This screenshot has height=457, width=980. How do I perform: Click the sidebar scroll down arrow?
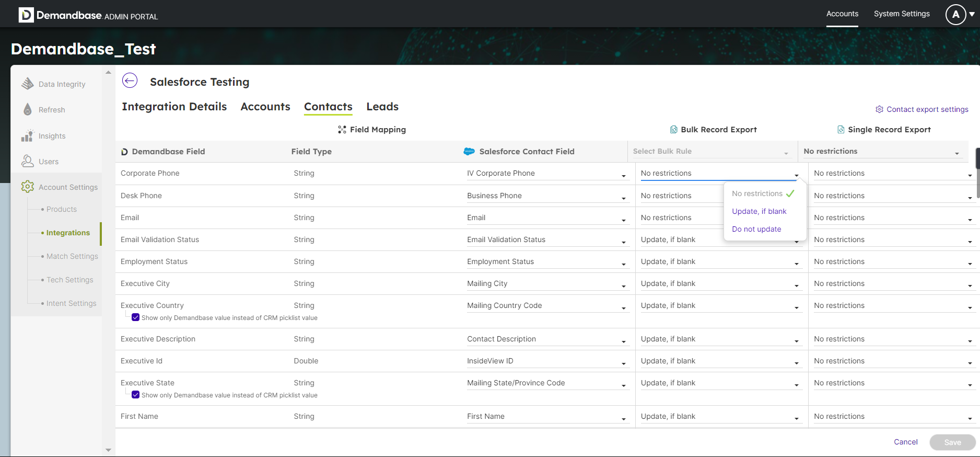[x=108, y=450]
